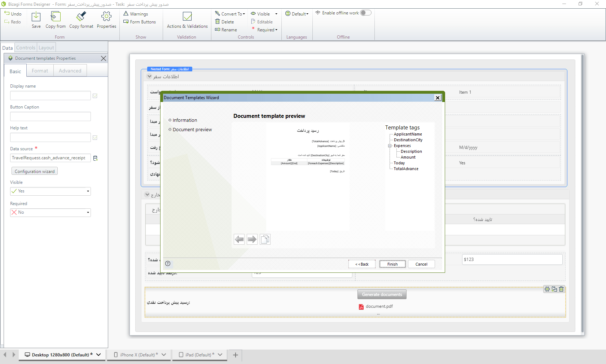
Task: Select the ApplicantName template tag
Action: tap(408, 134)
